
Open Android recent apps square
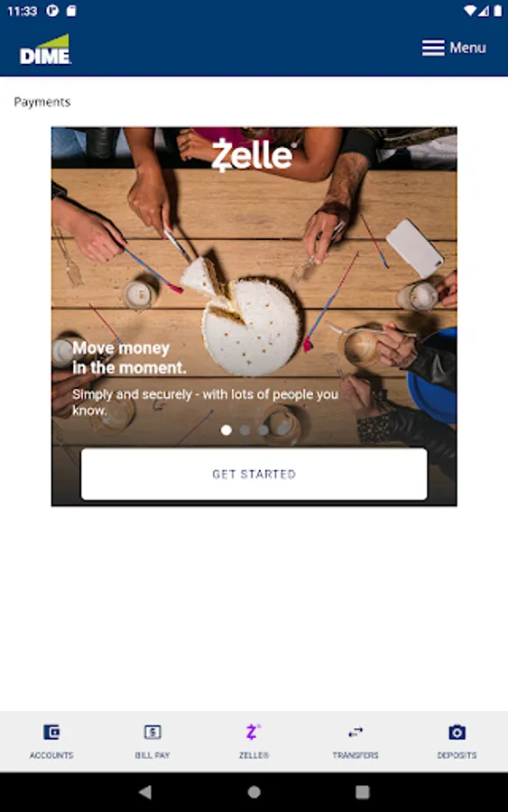(363, 792)
